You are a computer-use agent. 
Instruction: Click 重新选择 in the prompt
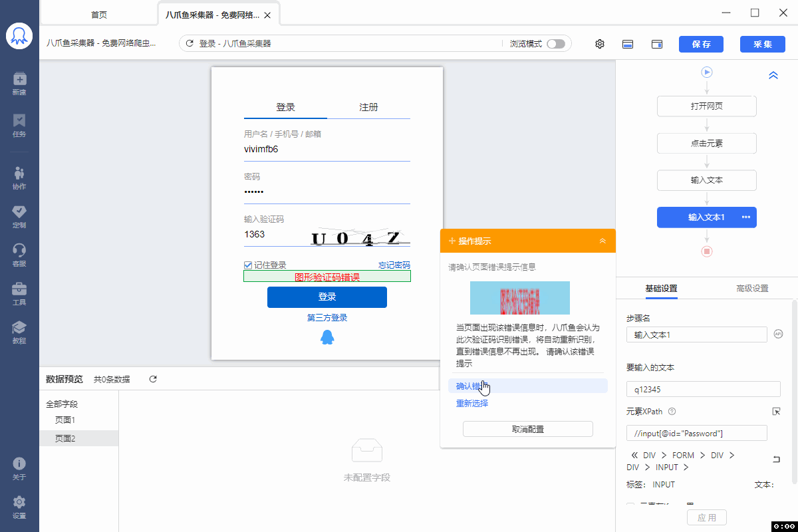point(472,403)
